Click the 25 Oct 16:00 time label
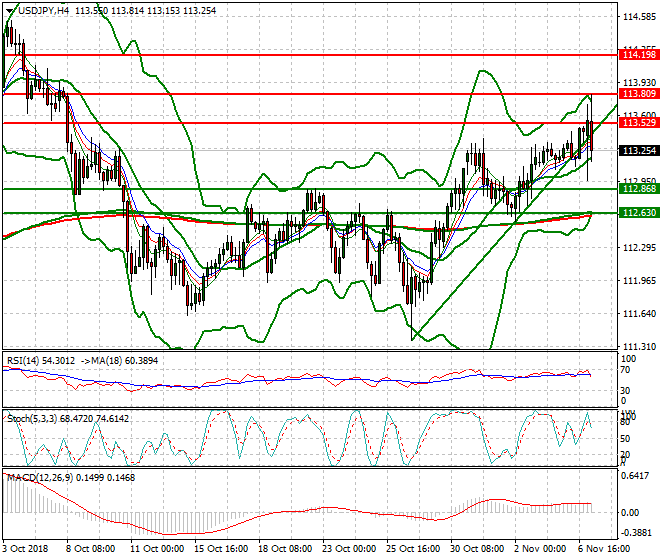Viewport: 660px width, 560px height. tap(413, 549)
